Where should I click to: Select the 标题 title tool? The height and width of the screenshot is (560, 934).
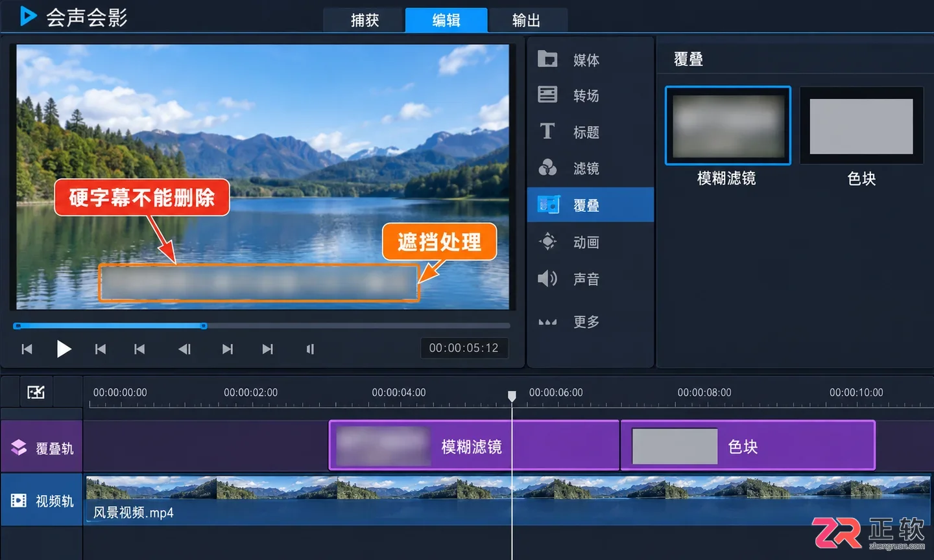[x=590, y=132]
